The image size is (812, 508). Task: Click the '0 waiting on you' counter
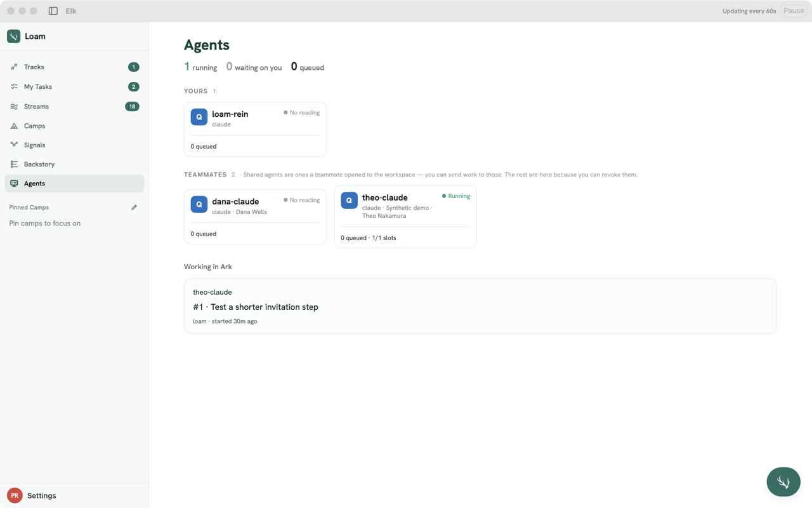point(254,67)
